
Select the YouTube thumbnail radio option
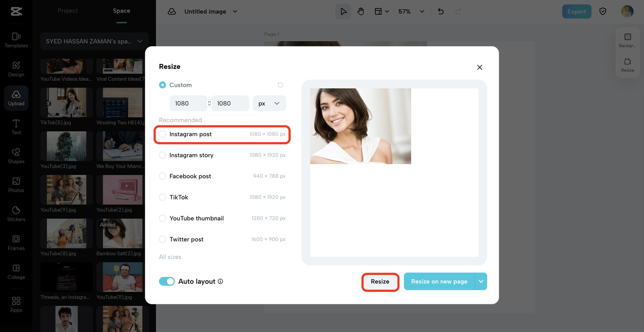click(163, 218)
